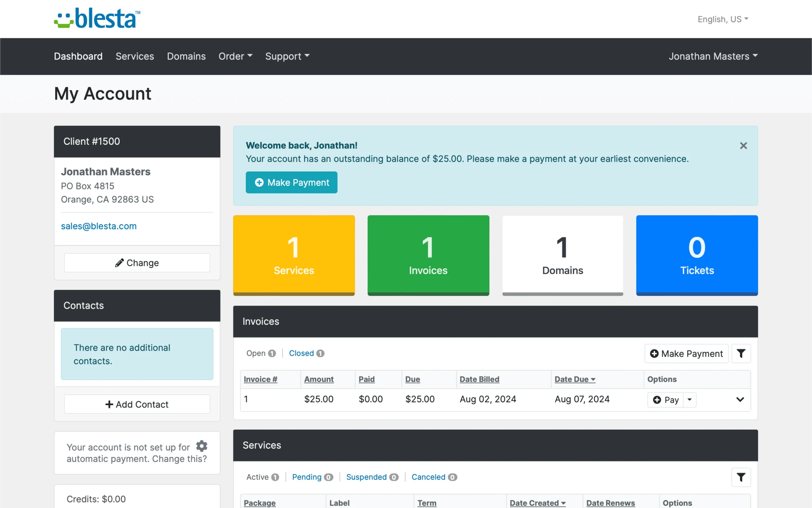Open Jonathan Masters account menu

point(713,56)
